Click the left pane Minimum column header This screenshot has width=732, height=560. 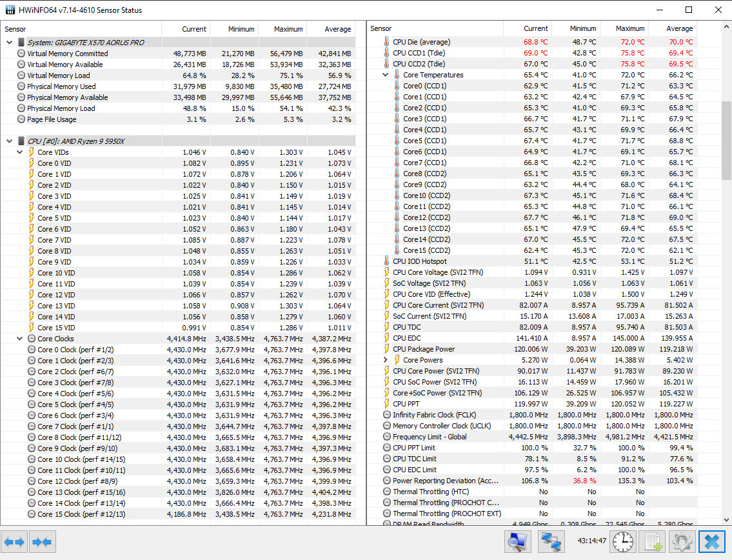tap(234, 29)
